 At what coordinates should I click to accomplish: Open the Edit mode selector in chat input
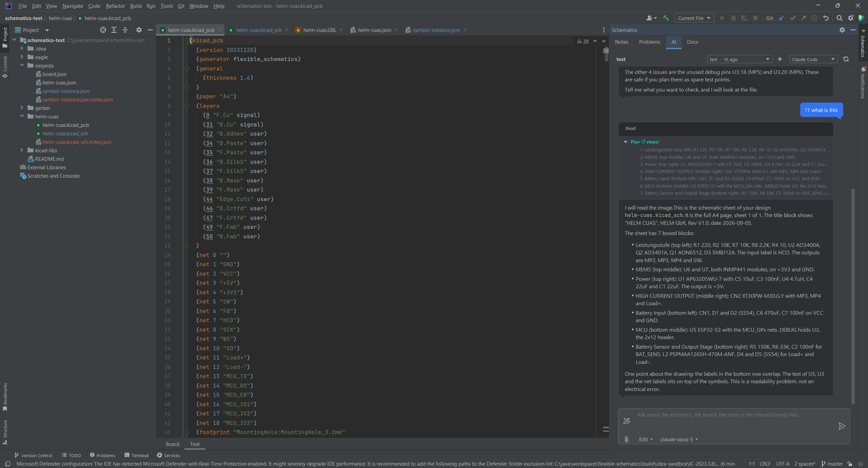(646, 439)
